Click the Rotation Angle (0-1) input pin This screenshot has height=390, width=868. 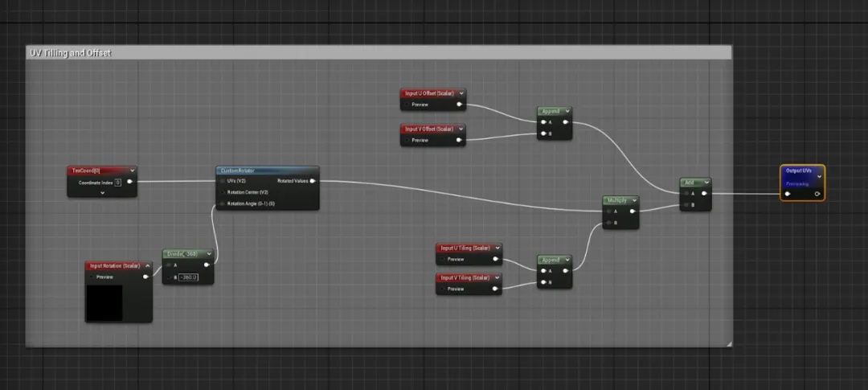tap(223, 204)
